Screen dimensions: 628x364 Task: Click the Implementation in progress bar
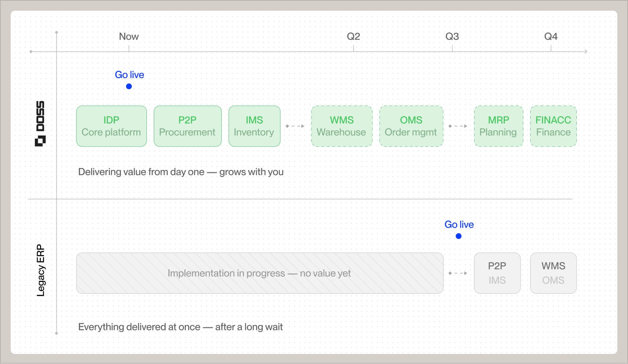coord(260,273)
